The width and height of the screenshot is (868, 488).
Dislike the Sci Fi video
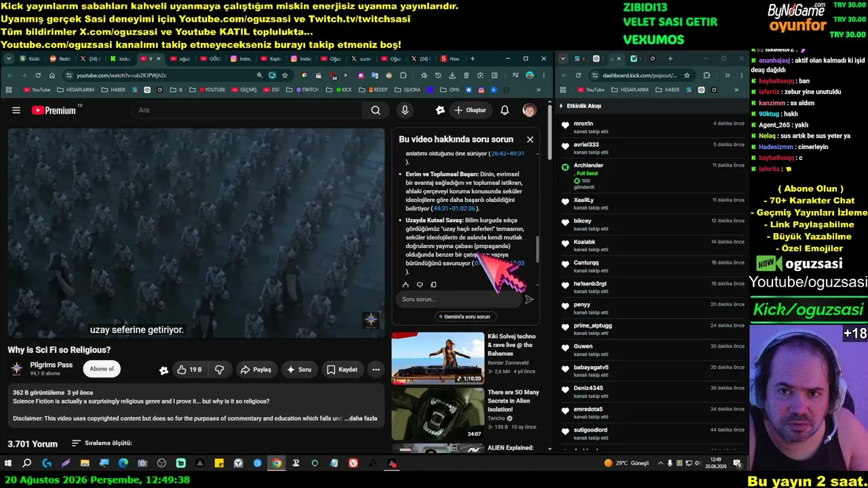(x=219, y=369)
